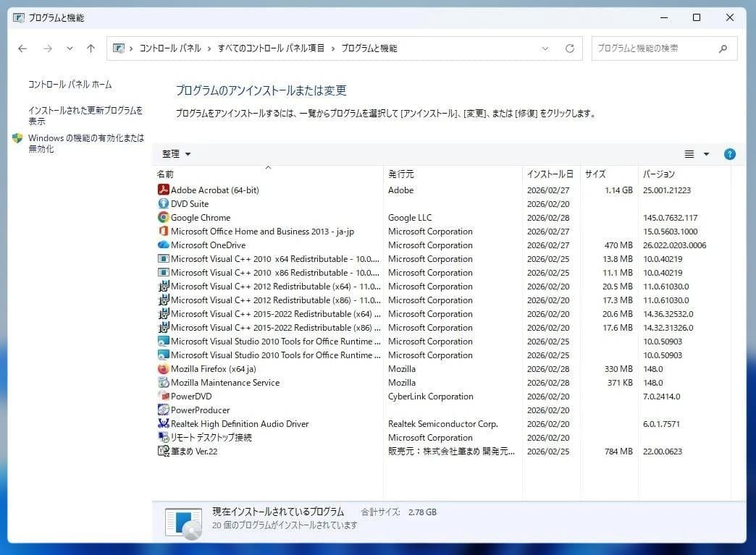Viewport: 756px width, 555px height.
Task: Select the Google Chrome icon
Action: tap(164, 217)
